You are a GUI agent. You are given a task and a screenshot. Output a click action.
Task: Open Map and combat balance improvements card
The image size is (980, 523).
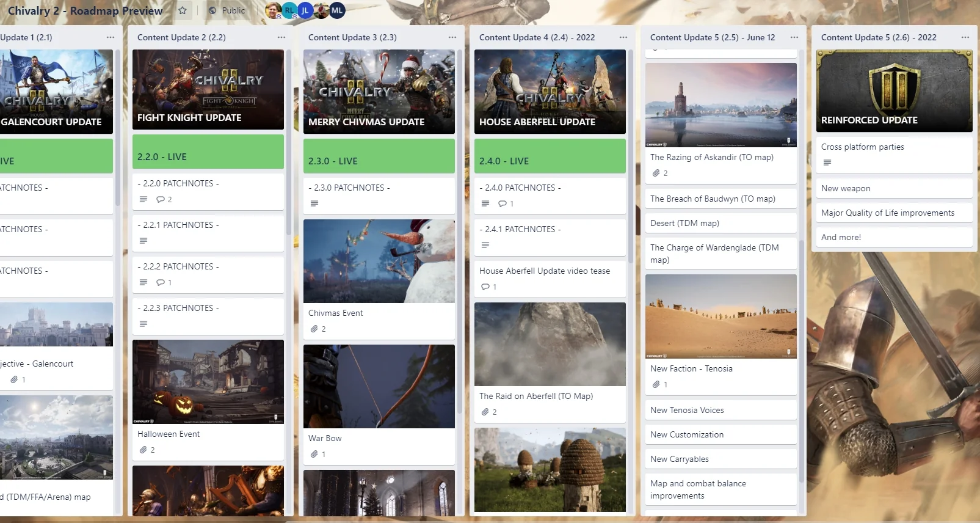(x=721, y=489)
